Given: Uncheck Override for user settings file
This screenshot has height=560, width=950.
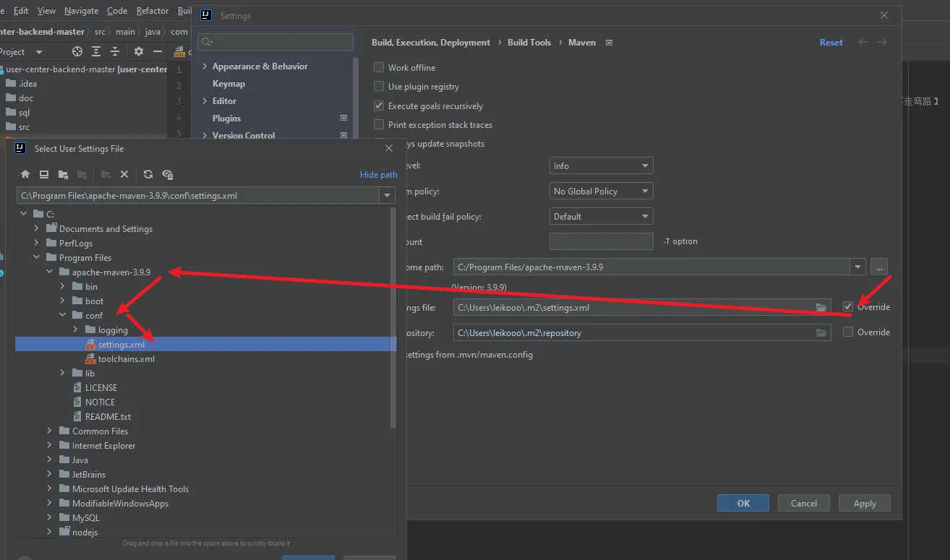Looking at the screenshot, I should tap(848, 306).
